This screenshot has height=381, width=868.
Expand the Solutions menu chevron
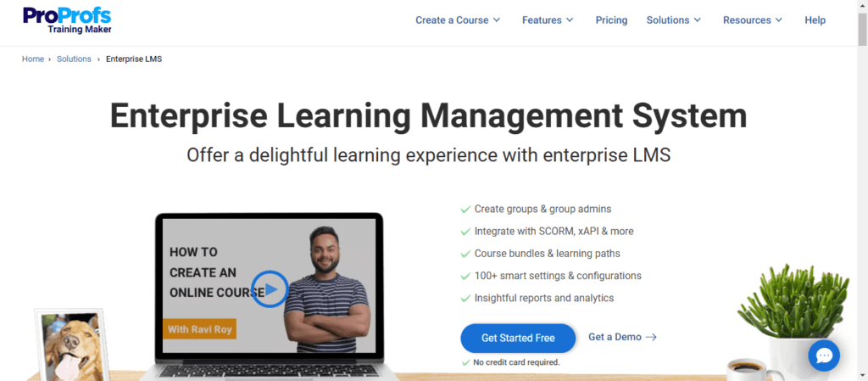698,20
